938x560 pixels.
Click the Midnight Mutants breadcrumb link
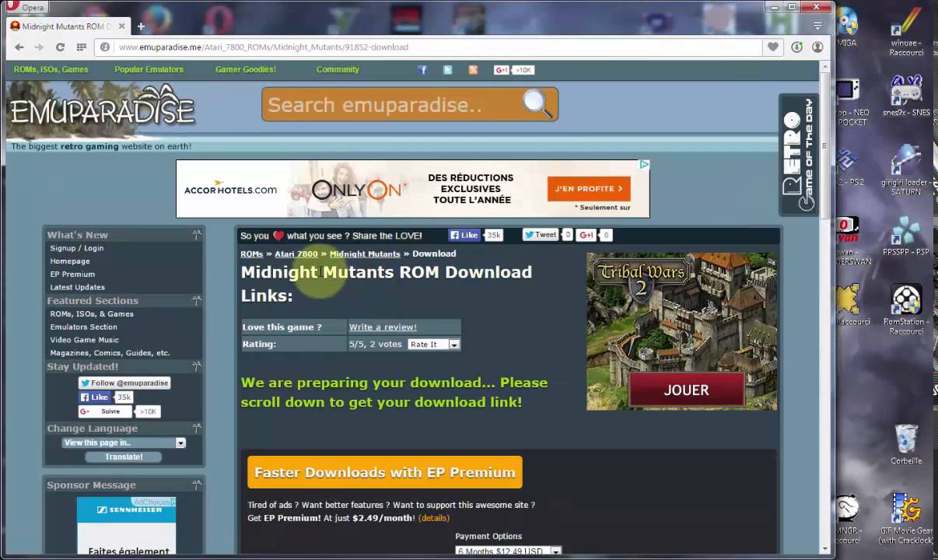coord(365,254)
